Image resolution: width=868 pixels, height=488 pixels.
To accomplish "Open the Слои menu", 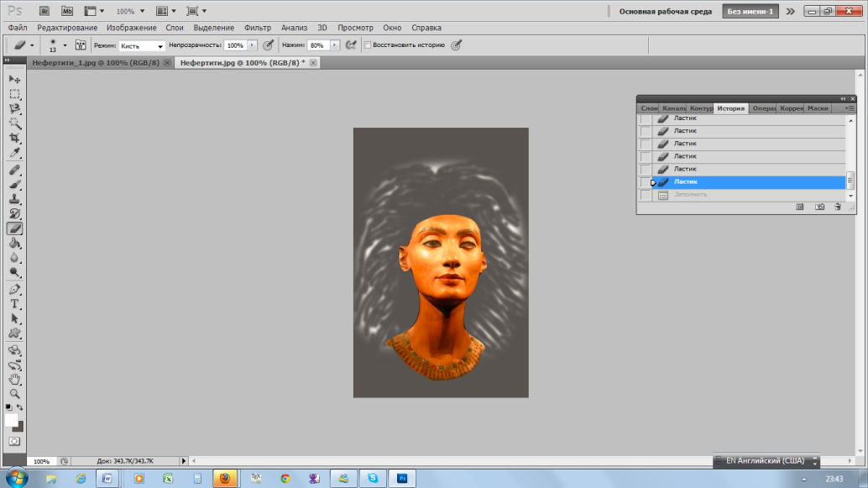I will 175,28.
